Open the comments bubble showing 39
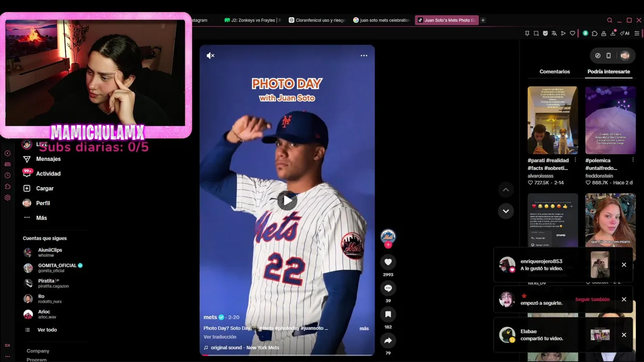This screenshot has height=362, width=644. pos(388,288)
